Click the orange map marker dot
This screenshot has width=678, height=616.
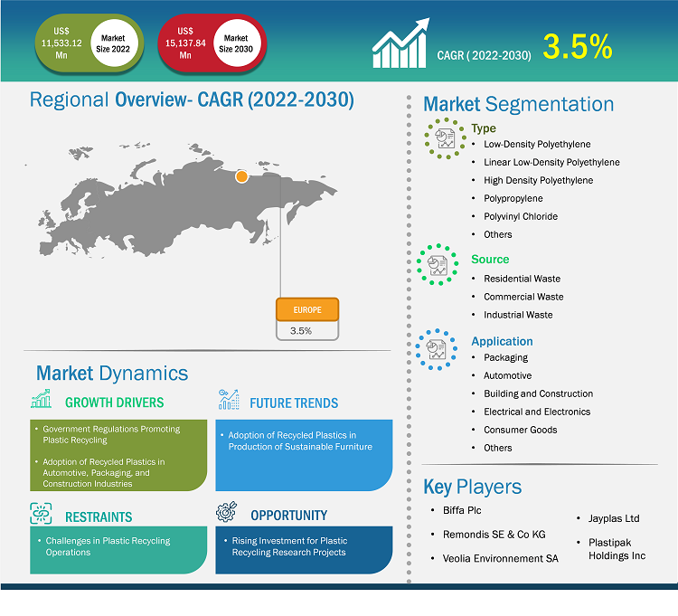[x=241, y=176]
